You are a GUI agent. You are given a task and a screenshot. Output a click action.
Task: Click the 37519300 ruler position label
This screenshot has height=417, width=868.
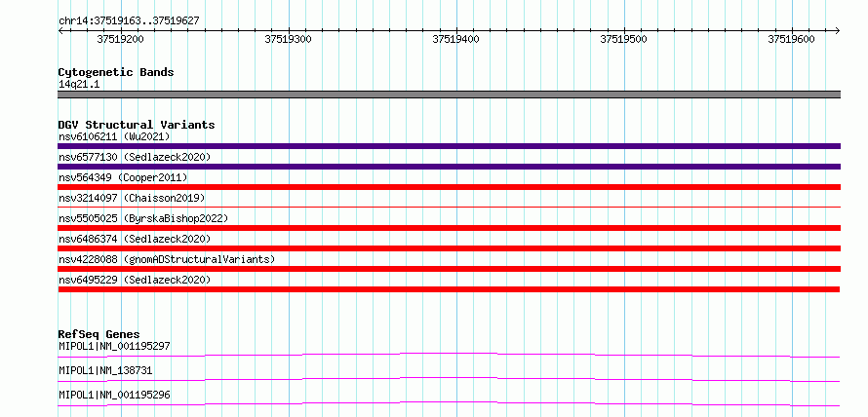pos(288,40)
